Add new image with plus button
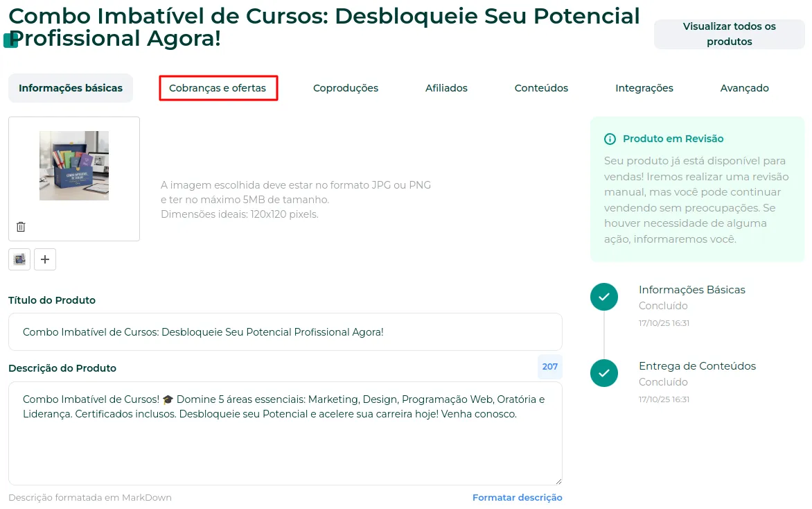 click(45, 259)
